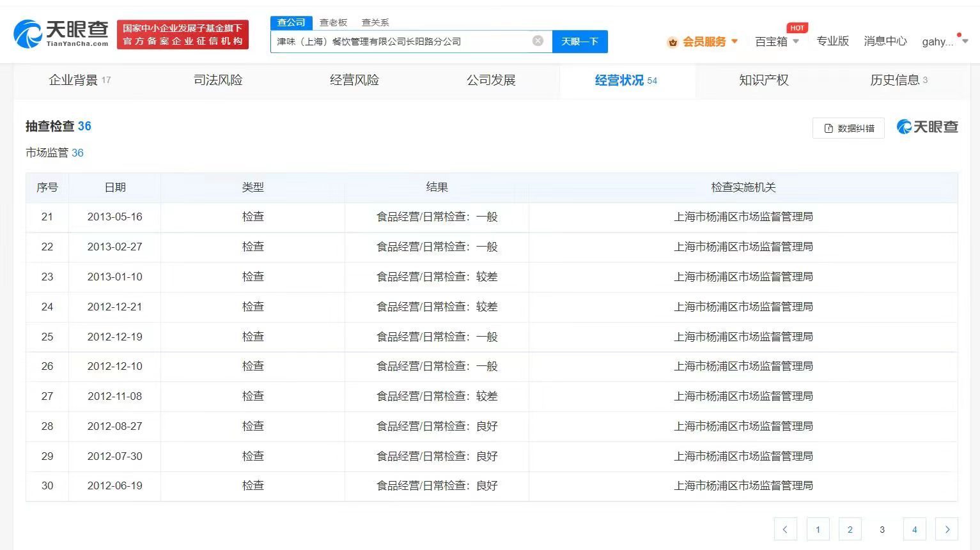The height and width of the screenshot is (550, 980).
Task: Click the date 2012-12-21 cell
Action: click(x=115, y=307)
